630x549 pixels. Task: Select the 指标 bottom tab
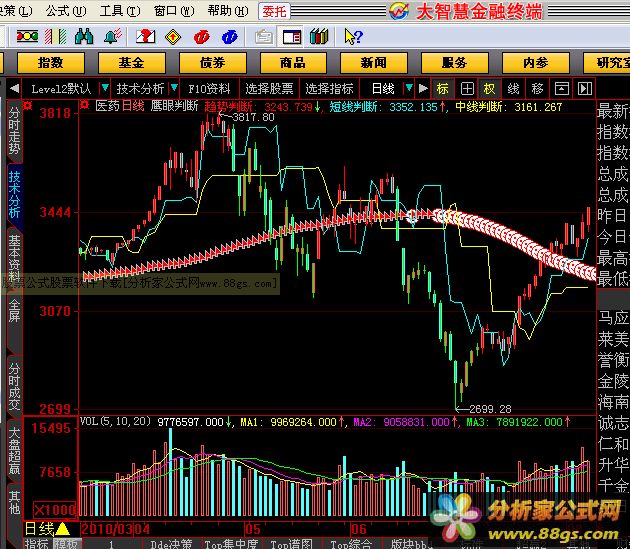[x=37, y=544]
